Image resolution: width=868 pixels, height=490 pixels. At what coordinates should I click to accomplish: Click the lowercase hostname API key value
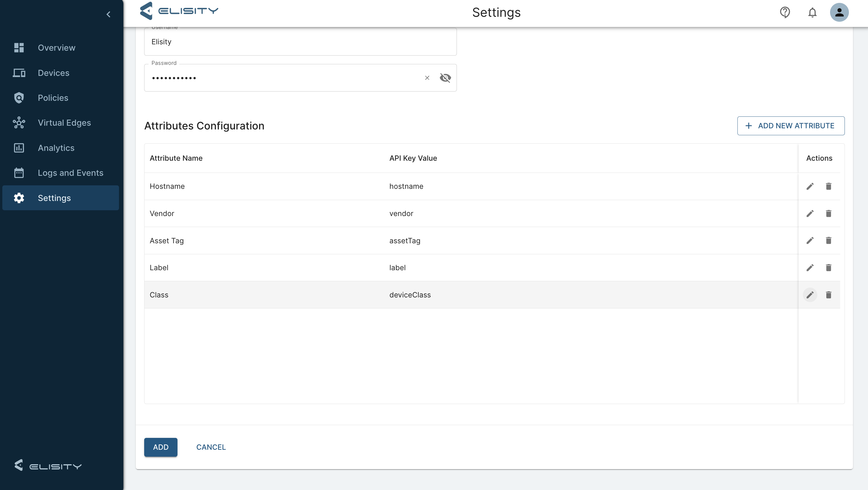[x=406, y=187]
